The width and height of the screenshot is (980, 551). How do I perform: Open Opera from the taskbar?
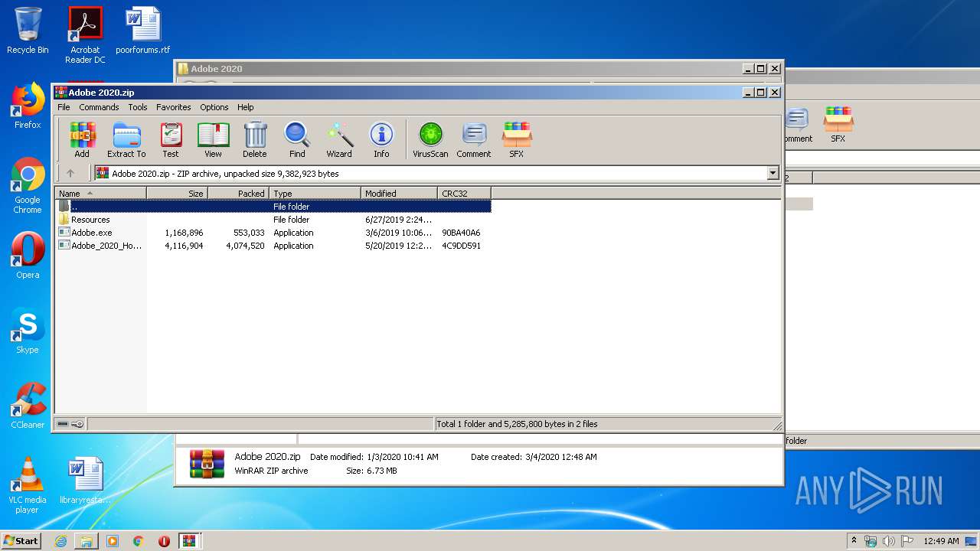coord(164,541)
